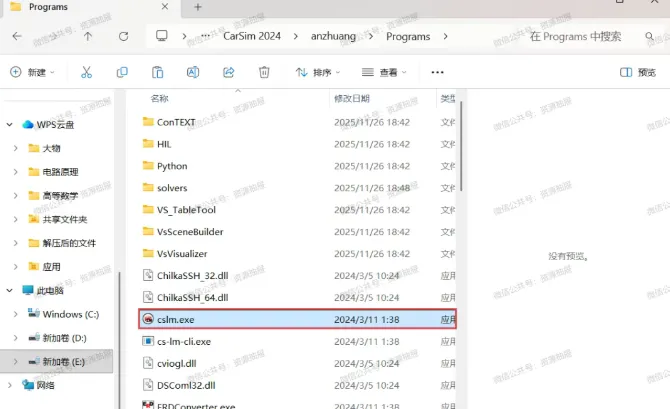Click the Windows (C:) drive icon

(34, 313)
